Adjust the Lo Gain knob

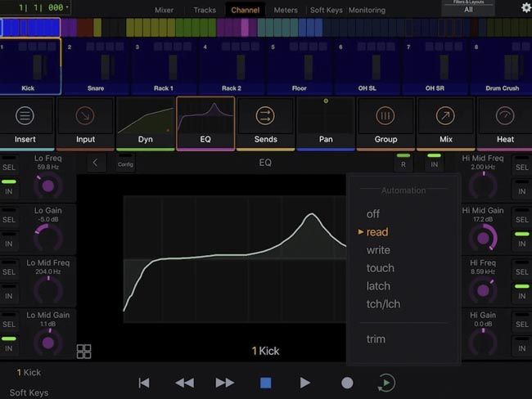[48, 238]
